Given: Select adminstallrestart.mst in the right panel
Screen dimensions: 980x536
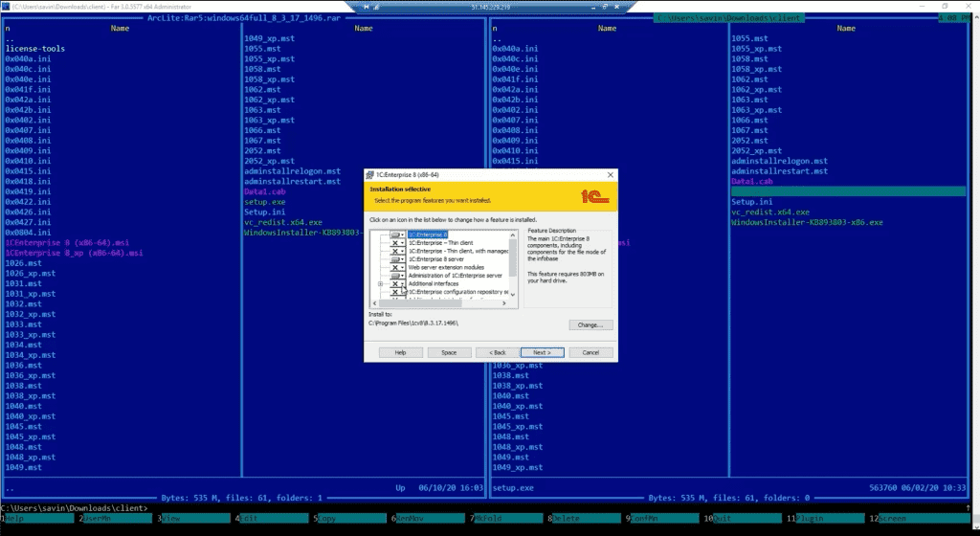Looking at the screenshot, I should (x=779, y=171).
